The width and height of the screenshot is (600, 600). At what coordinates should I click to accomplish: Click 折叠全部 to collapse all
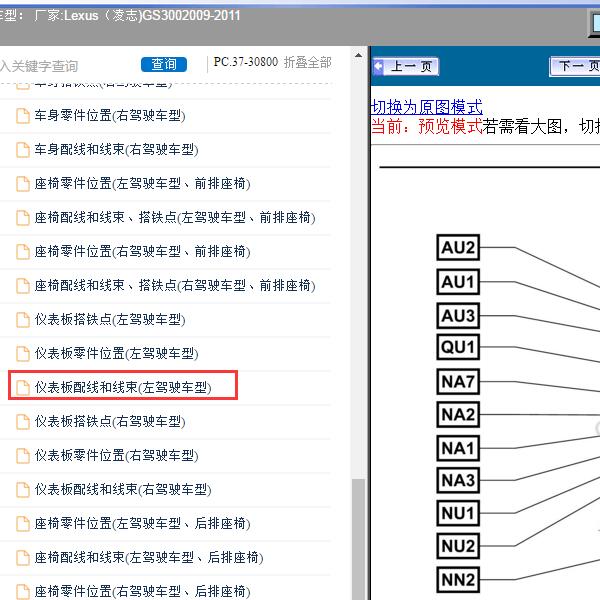pyautogui.click(x=307, y=62)
